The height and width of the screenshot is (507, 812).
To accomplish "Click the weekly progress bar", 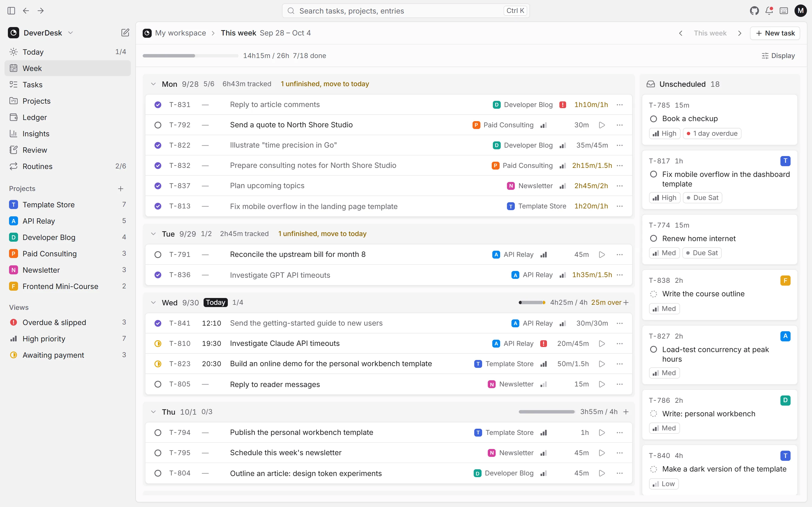I will coord(190,56).
